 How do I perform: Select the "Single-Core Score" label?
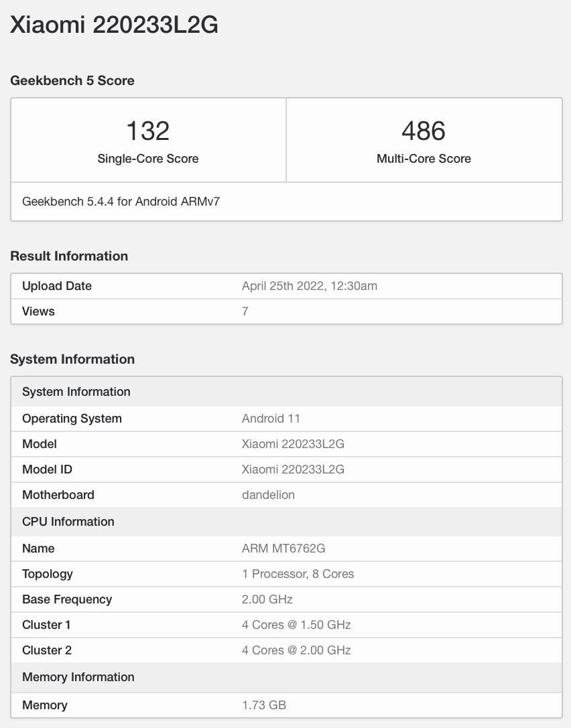[x=147, y=158]
